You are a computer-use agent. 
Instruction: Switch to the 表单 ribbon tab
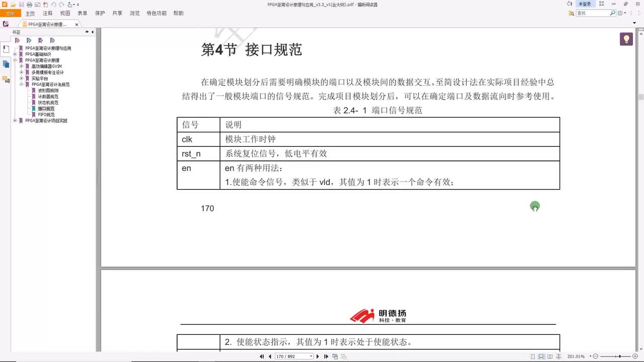(83, 13)
